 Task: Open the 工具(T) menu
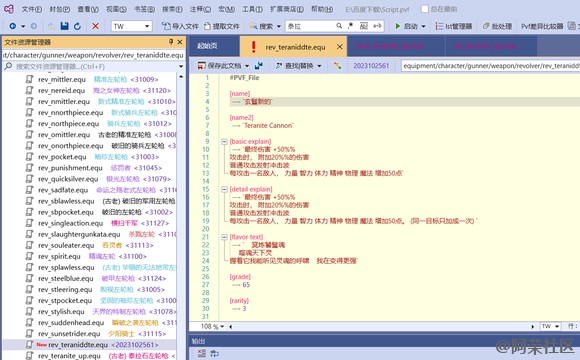pyautogui.click(x=252, y=9)
